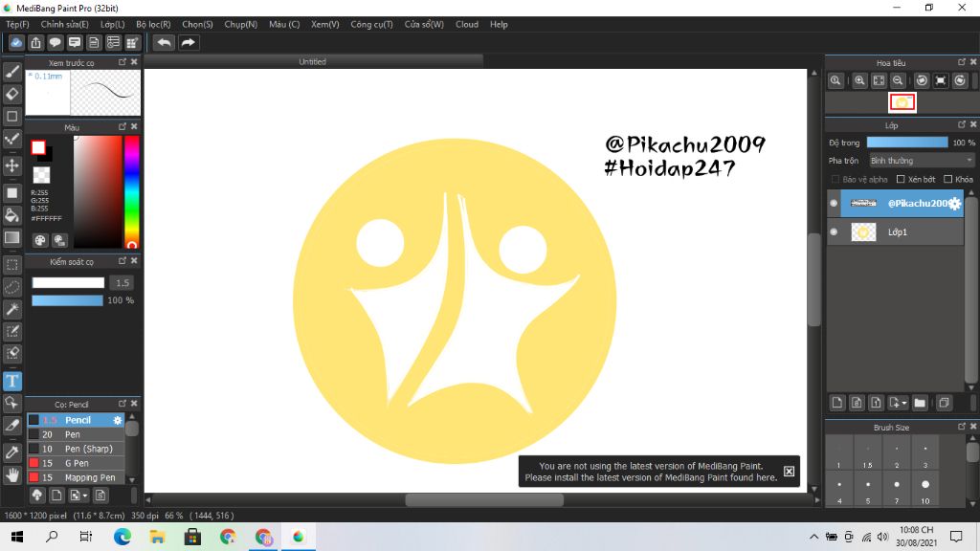Click the cloud save toolbar icon
The width and height of the screenshot is (980, 551).
(16, 42)
